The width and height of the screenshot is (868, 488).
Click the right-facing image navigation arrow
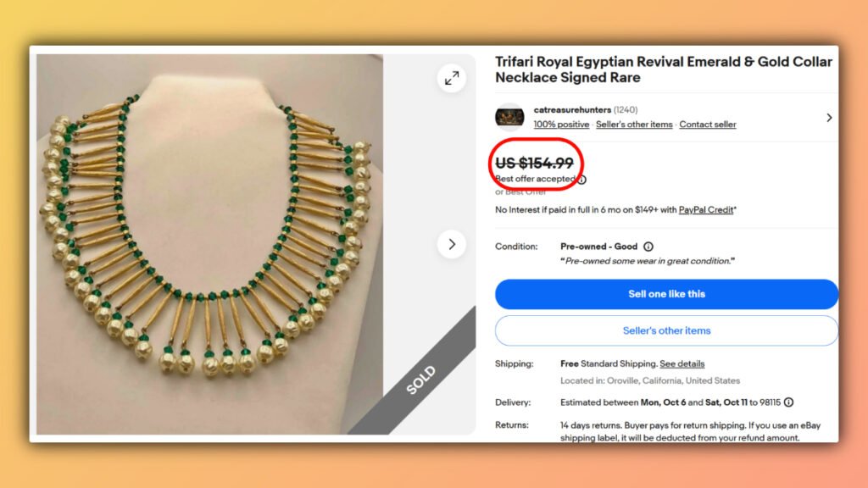tap(453, 242)
